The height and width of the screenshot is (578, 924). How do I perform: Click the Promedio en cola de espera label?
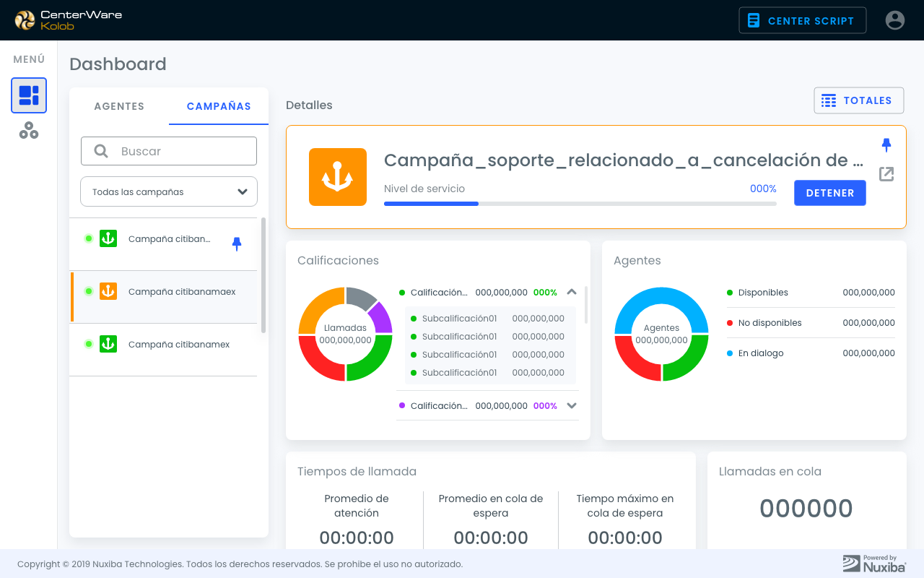point(491,506)
